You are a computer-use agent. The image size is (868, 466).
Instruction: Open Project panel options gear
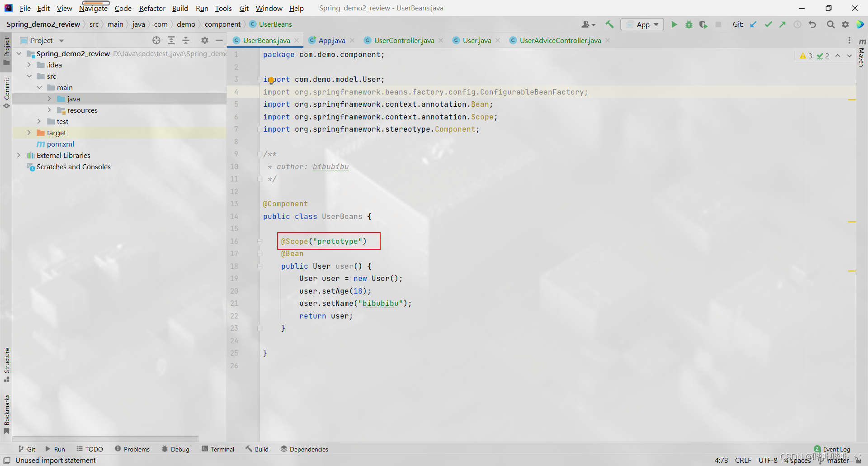coord(205,40)
